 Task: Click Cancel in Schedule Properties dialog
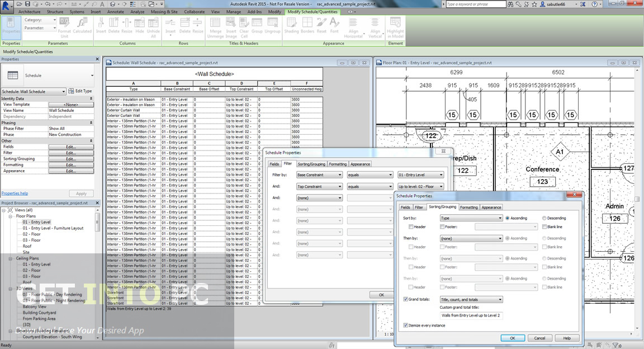(539, 338)
